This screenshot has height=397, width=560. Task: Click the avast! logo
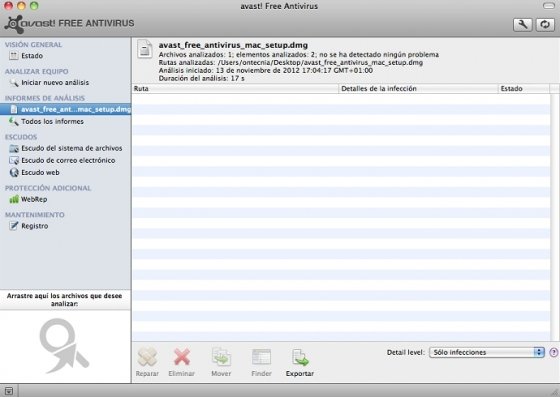(x=69, y=24)
